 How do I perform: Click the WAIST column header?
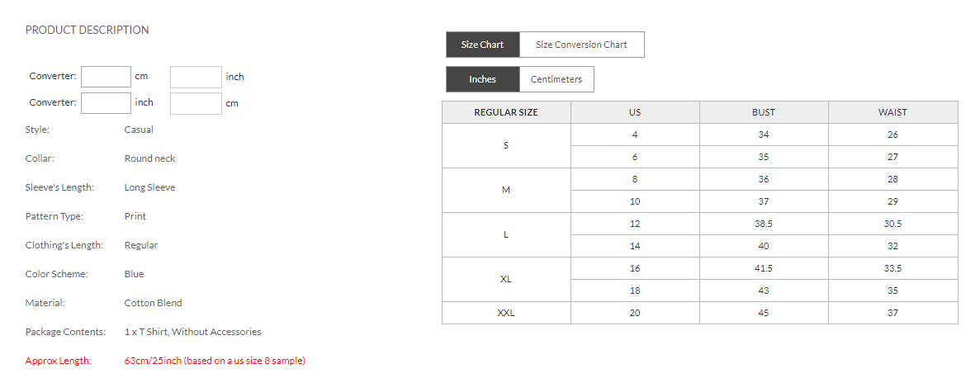click(x=892, y=112)
